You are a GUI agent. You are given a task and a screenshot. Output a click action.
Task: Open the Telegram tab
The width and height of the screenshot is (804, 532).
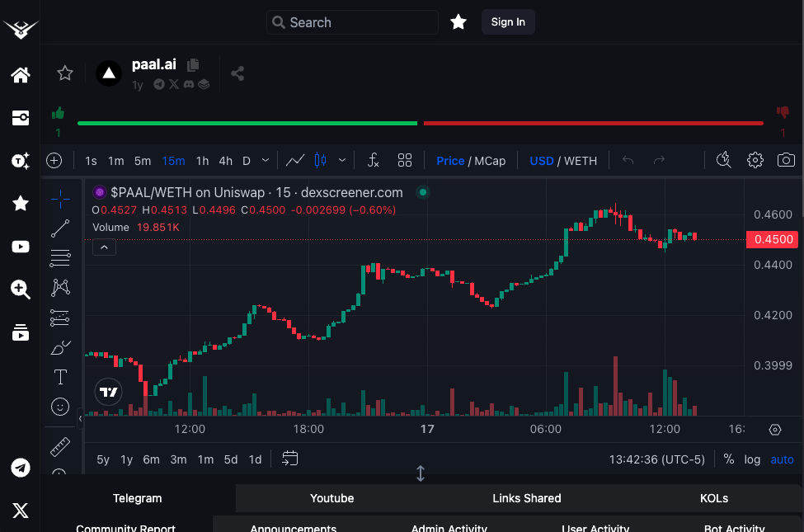[138, 498]
